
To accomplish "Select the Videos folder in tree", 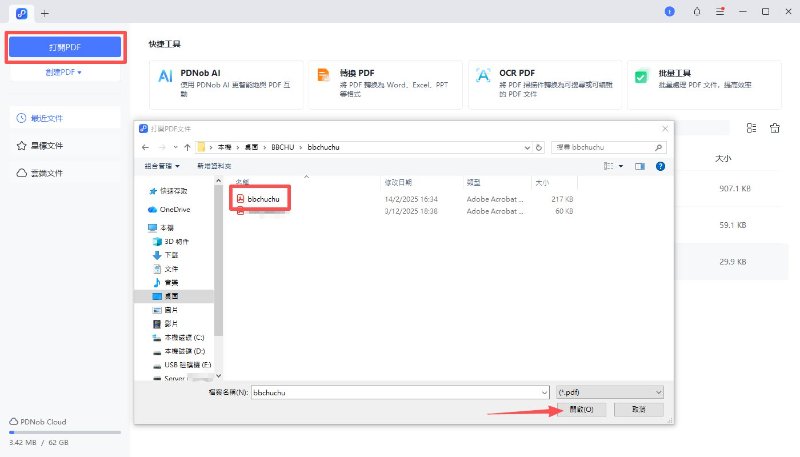I will (x=165, y=324).
